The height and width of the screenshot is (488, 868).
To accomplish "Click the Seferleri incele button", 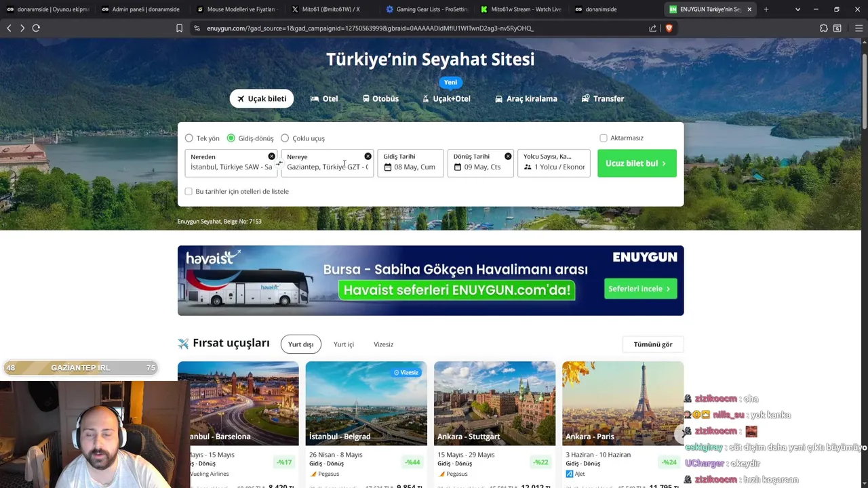I will (x=640, y=289).
